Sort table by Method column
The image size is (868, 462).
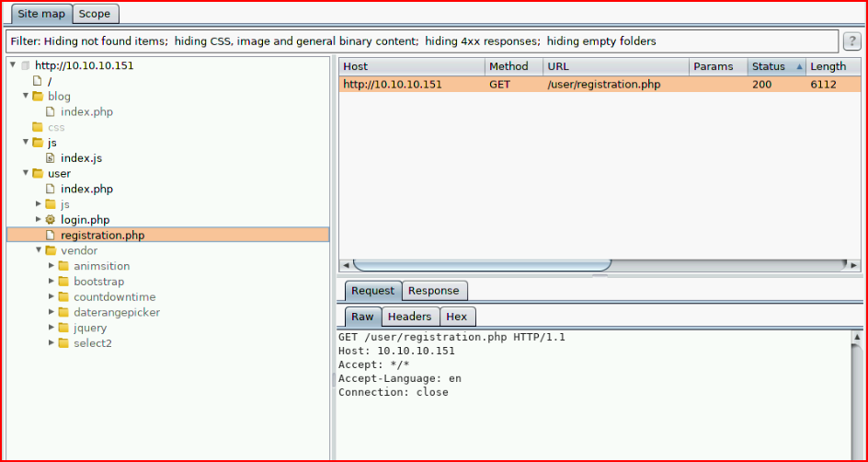click(x=514, y=66)
